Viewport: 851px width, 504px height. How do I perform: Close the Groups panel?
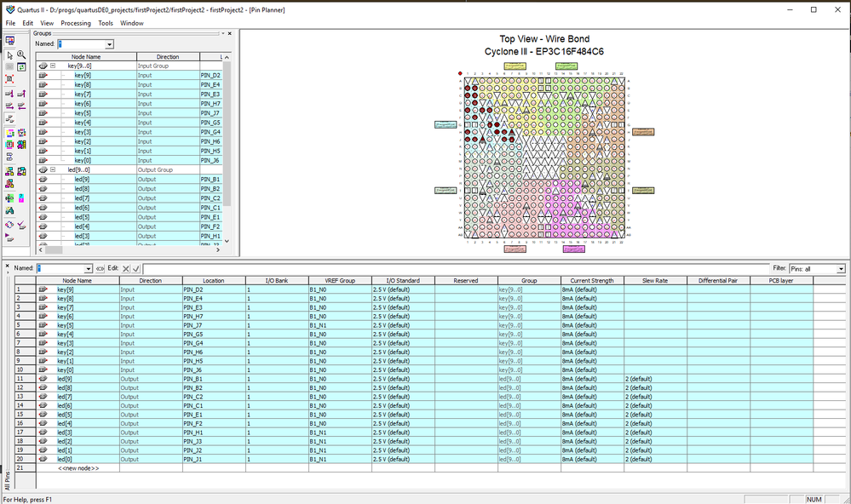(x=230, y=33)
